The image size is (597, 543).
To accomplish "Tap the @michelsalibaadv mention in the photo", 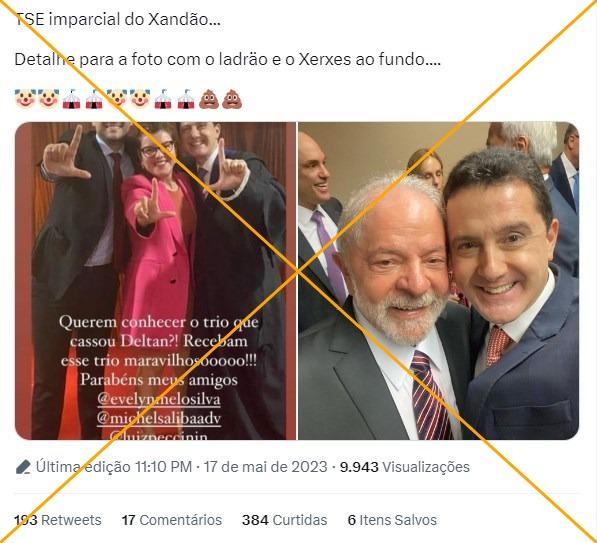I will (159, 418).
